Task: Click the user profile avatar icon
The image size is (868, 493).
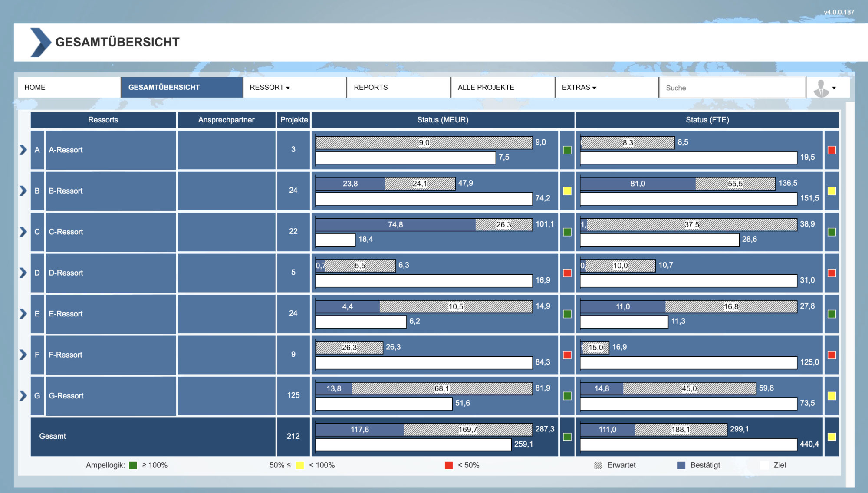Action: (x=821, y=88)
